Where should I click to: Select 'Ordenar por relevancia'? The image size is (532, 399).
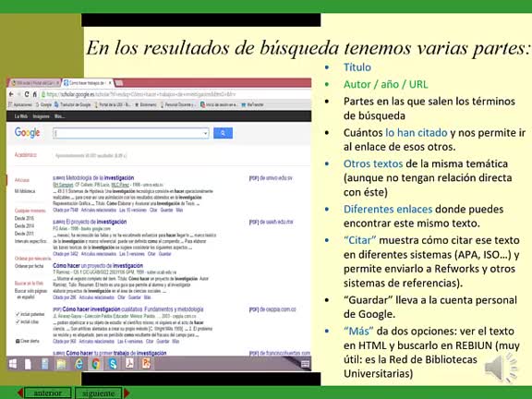coord(32,259)
